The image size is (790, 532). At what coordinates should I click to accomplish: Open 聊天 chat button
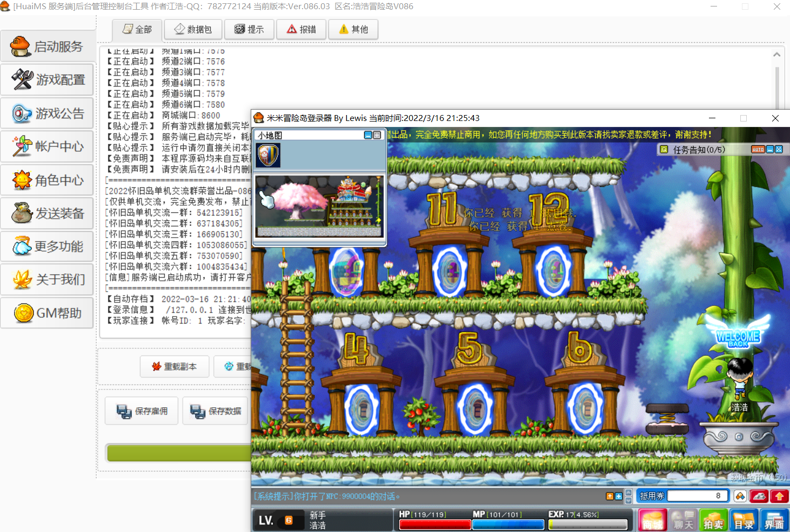(x=683, y=520)
